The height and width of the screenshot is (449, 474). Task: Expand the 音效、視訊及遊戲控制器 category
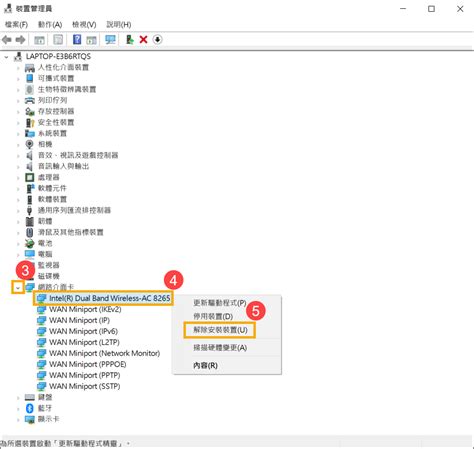point(18,156)
